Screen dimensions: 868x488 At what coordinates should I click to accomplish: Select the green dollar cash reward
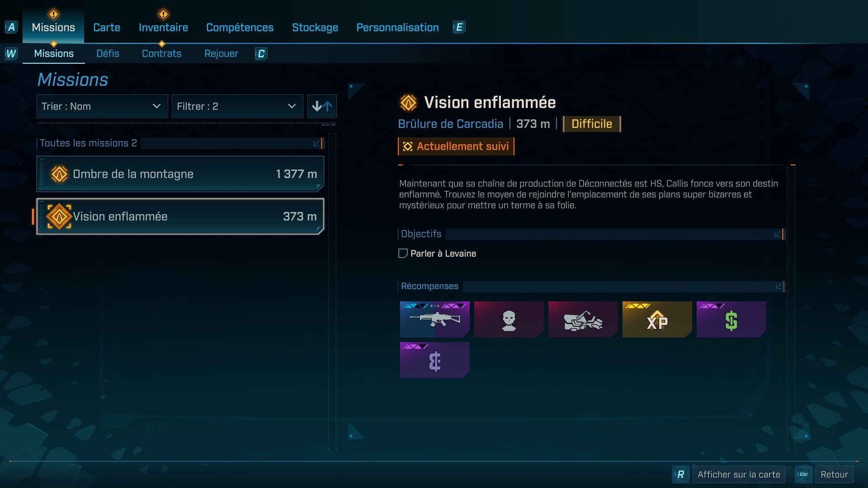tap(731, 319)
